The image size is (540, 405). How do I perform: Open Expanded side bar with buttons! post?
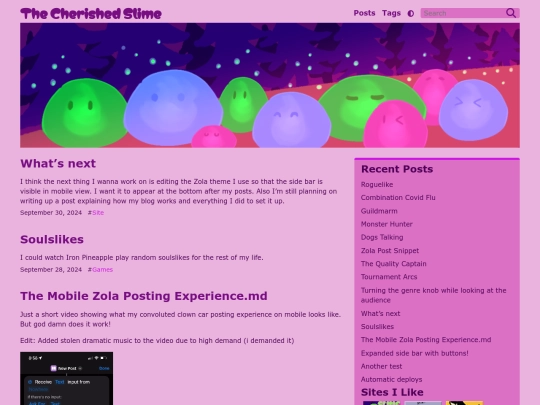(x=415, y=353)
